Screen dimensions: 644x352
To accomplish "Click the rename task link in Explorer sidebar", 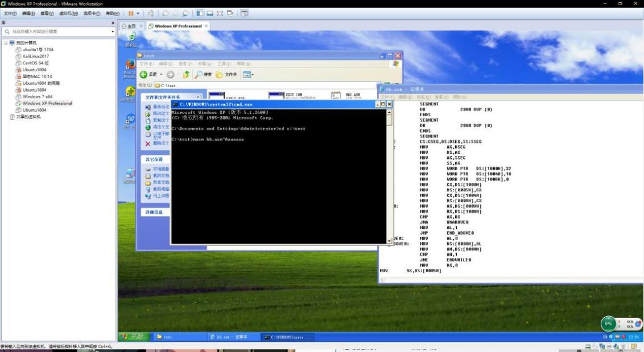I will [x=156, y=107].
